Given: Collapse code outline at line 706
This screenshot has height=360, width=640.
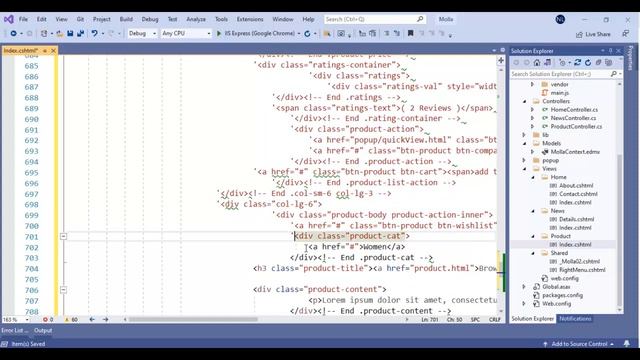Looking at the screenshot, I should pyautogui.click(x=63, y=290).
